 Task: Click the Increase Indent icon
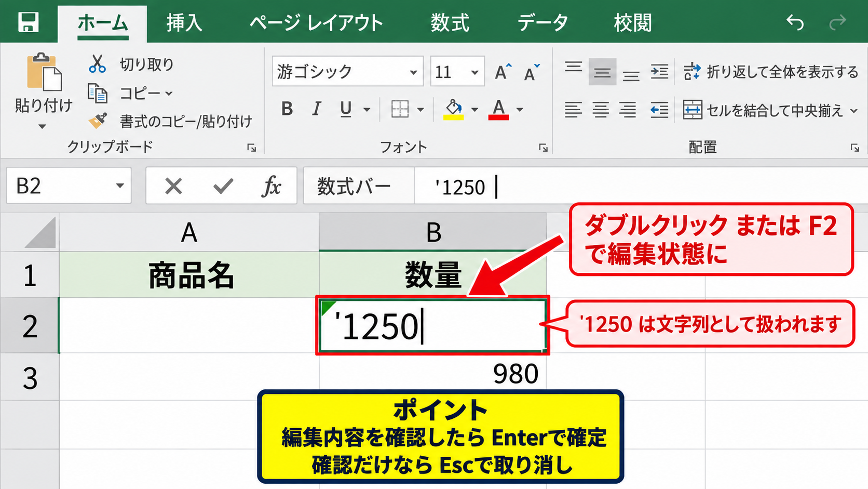tap(659, 72)
